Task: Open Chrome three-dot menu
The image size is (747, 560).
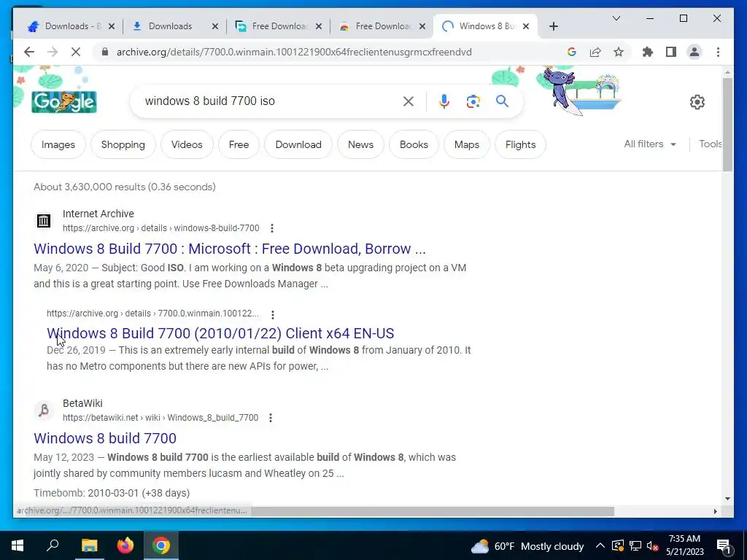Action: pos(718,52)
